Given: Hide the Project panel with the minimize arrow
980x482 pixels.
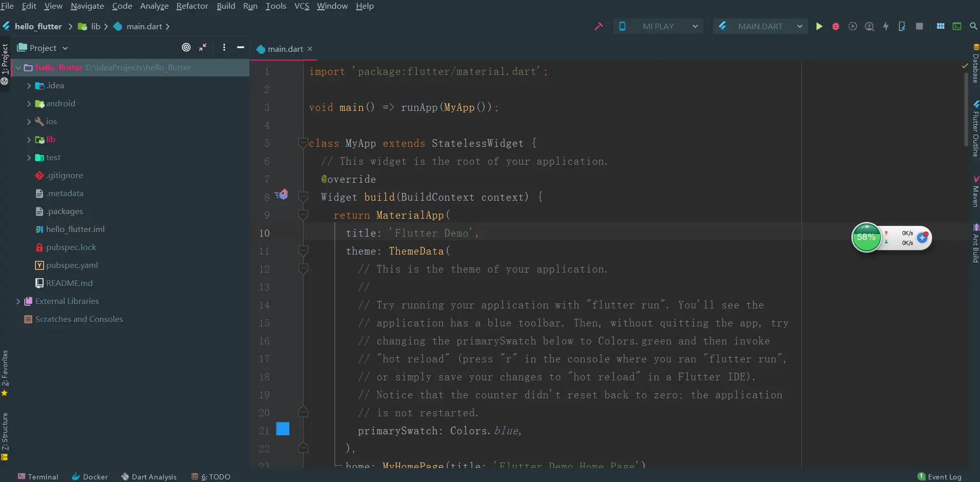Looking at the screenshot, I should point(240,47).
